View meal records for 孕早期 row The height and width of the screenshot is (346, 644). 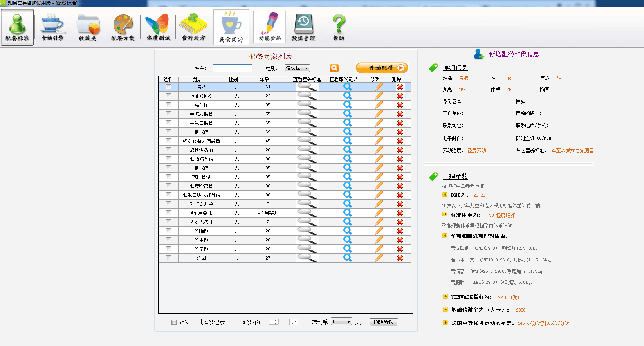pyautogui.click(x=347, y=249)
